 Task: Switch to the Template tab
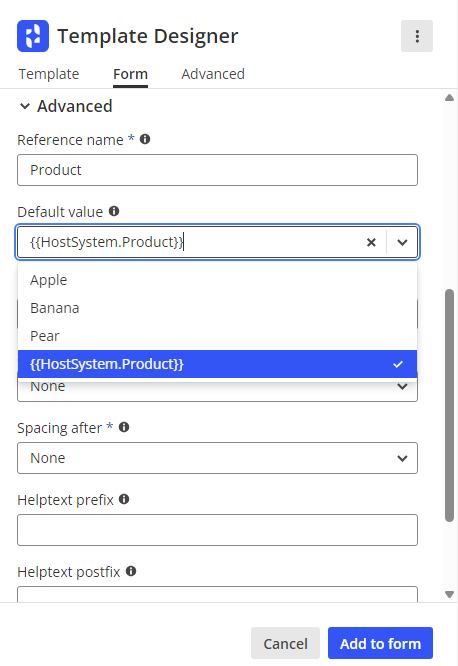(49, 74)
